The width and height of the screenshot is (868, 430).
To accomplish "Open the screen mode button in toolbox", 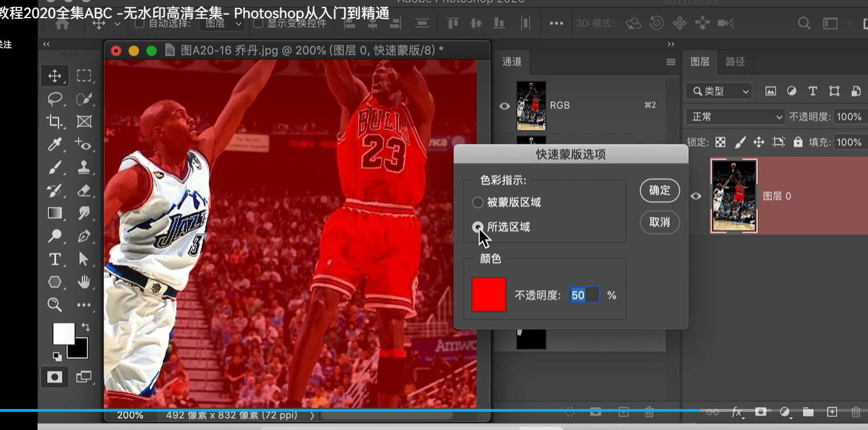I will tap(84, 376).
